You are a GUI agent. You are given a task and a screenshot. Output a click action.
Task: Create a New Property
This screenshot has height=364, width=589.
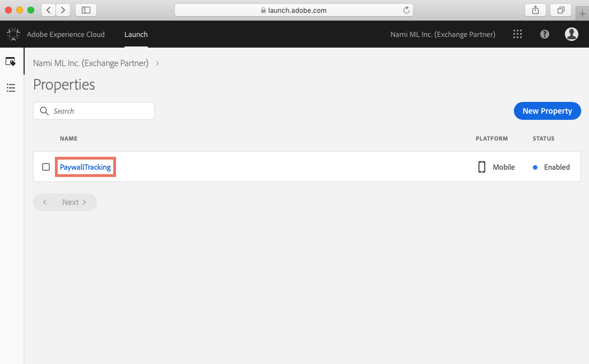pyautogui.click(x=548, y=111)
